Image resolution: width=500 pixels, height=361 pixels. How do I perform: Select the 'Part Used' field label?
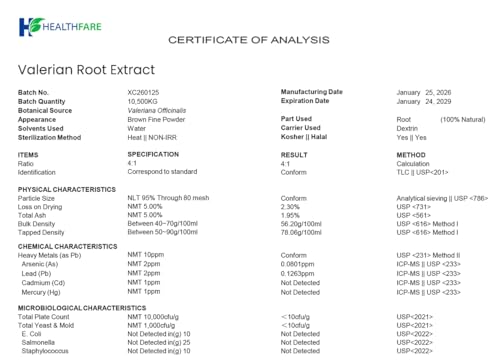296,119
